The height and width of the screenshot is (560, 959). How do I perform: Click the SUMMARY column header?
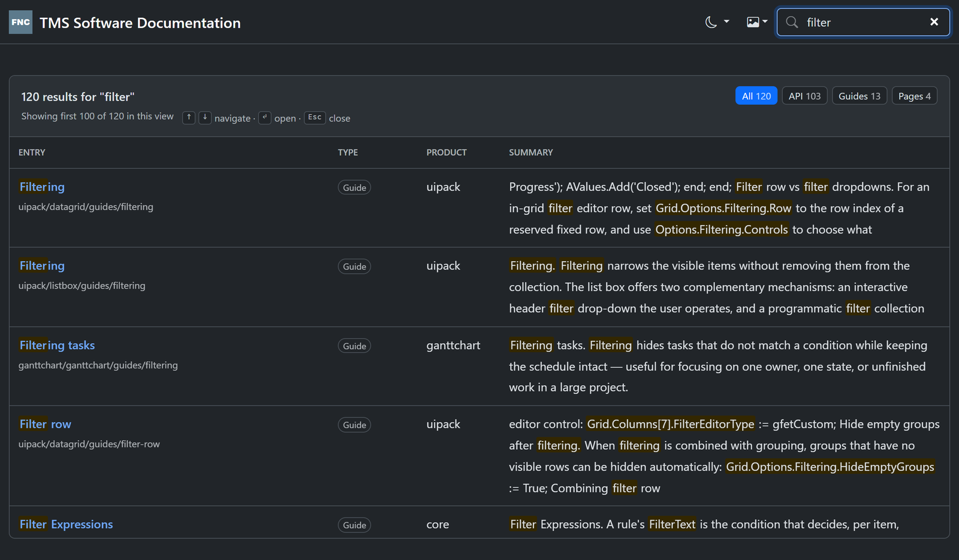[531, 152]
